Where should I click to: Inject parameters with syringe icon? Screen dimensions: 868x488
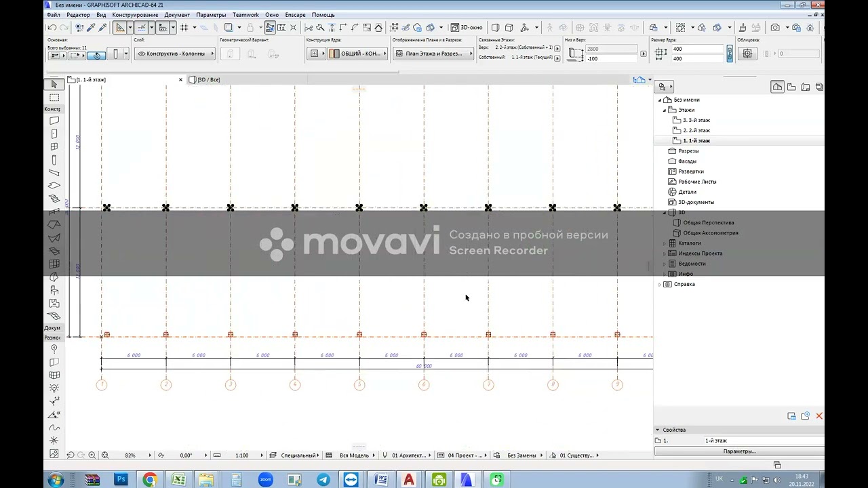pyautogui.click(x=103, y=28)
